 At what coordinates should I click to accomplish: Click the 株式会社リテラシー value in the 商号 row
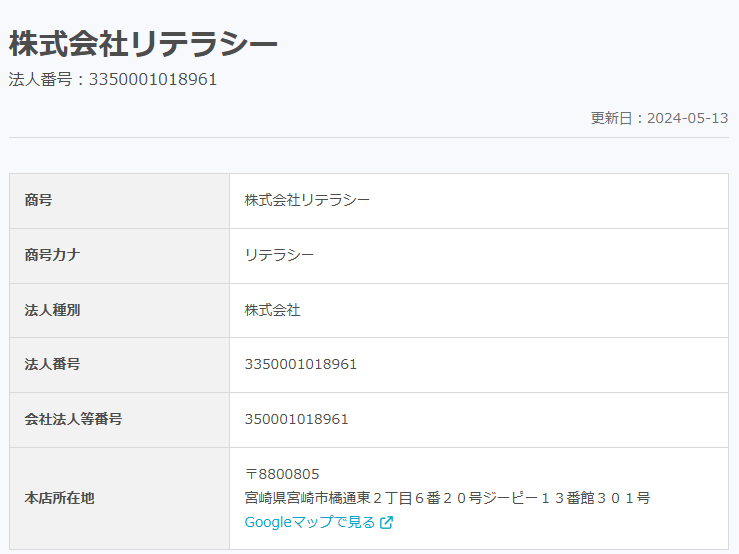click(x=307, y=200)
